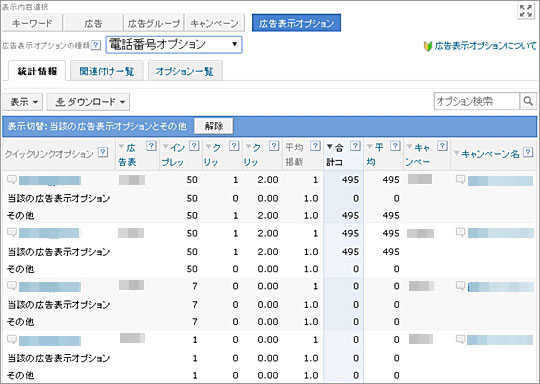Image resolution: width=540 pixels, height=384 pixels.
Task: Click help icon for first クリッ column
Action: pos(234,146)
